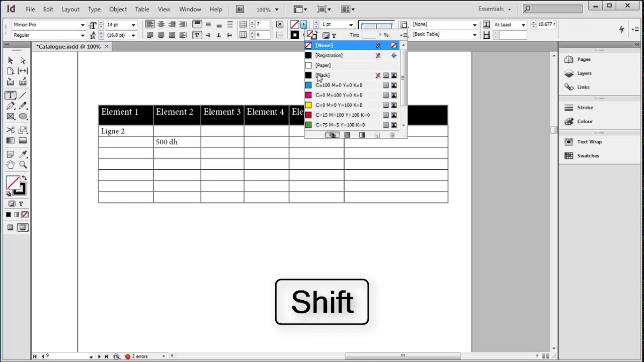
Task: Select the Selection tool arrow
Action: pos(11,60)
